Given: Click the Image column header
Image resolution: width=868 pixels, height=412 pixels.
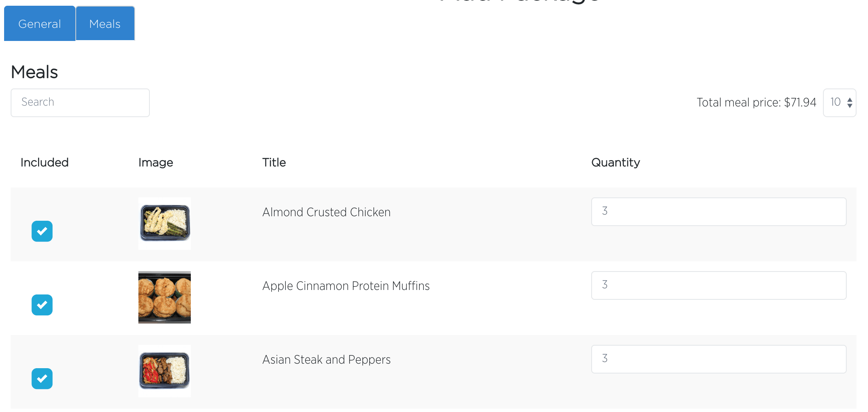Looking at the screenshot, I should [x=156, y=163].
